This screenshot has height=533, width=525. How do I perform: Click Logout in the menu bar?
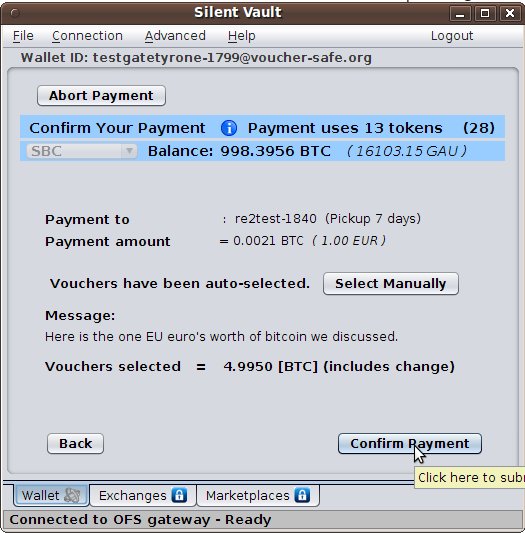pos(452,36)
